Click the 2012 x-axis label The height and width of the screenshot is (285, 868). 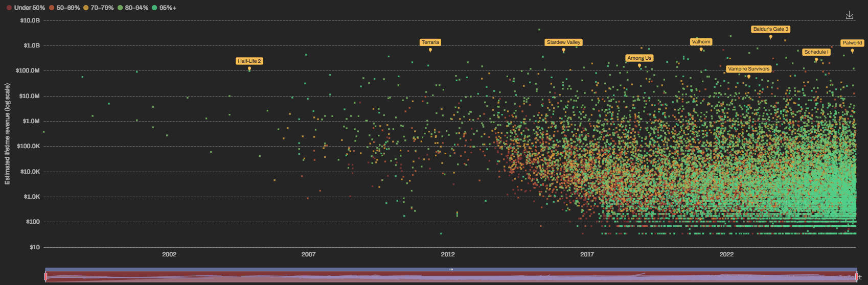tap(448, 254)
